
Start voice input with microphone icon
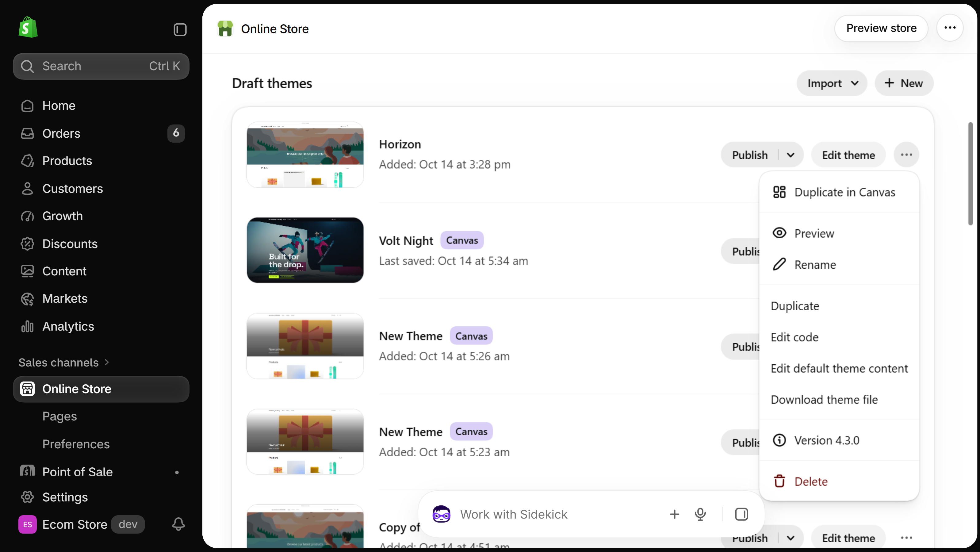pos(700,514)
